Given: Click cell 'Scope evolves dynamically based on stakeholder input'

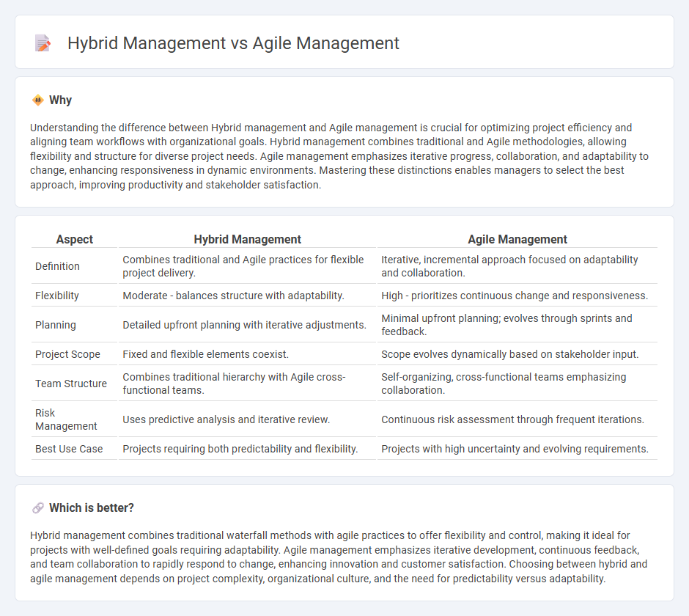Looking at the screenshot, I should pos(517,354).
